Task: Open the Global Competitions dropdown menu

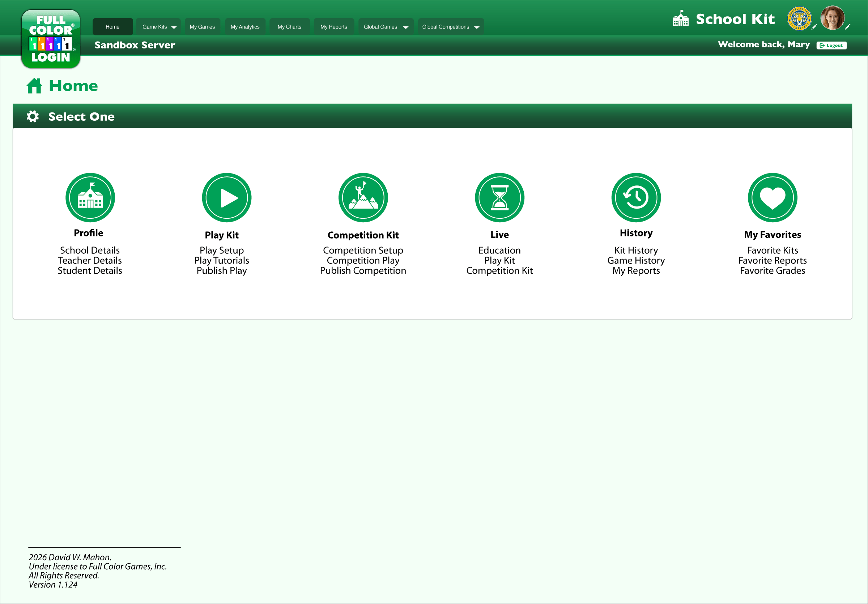Action: click(451, 27)
